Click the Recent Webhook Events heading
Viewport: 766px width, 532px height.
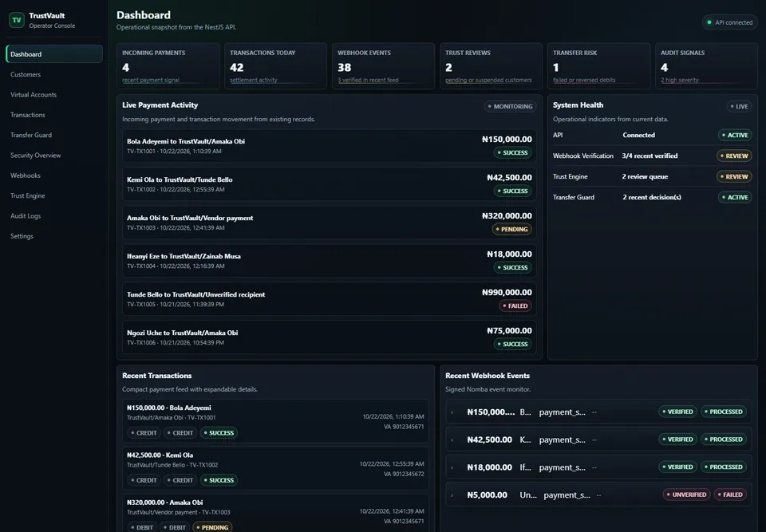click(487, 376)
